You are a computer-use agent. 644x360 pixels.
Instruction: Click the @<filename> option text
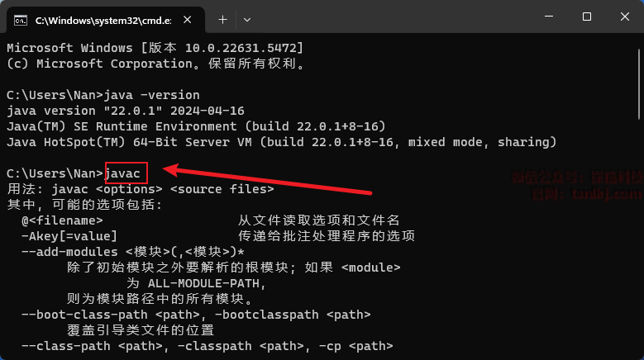point(62,220)
